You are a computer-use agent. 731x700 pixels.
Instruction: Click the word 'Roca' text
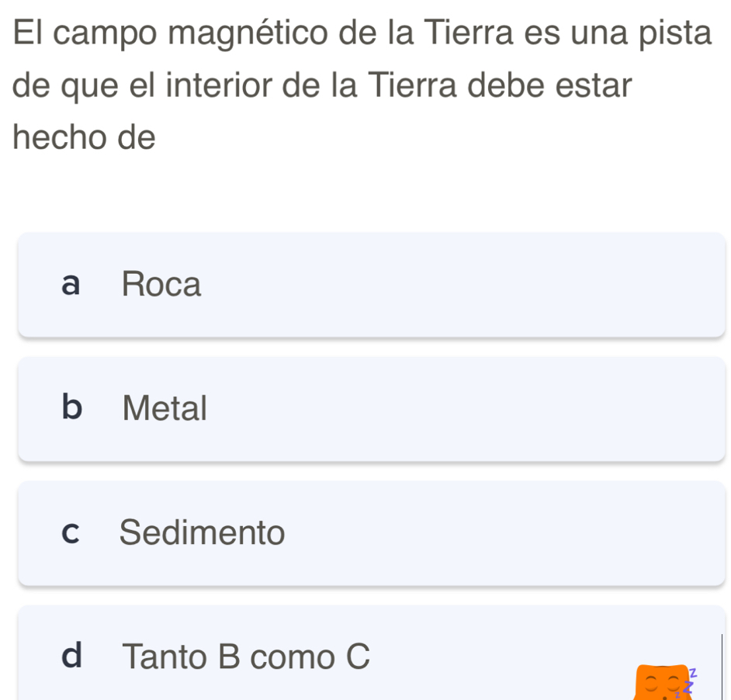(x=161, y=285)
